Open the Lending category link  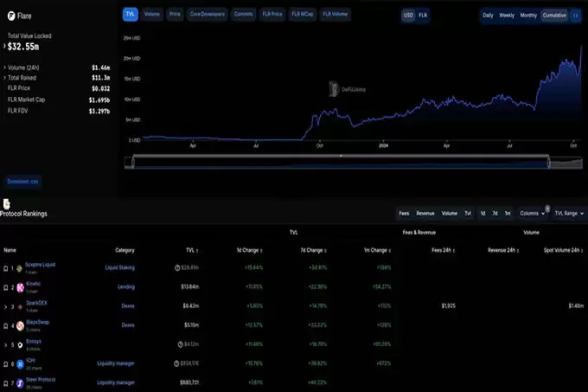point(126,287)
